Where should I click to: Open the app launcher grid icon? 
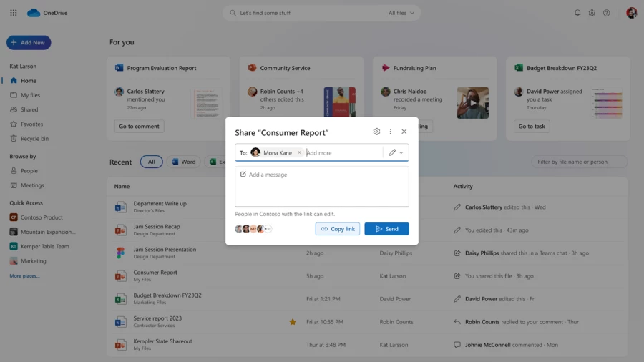tap(13, 13)
